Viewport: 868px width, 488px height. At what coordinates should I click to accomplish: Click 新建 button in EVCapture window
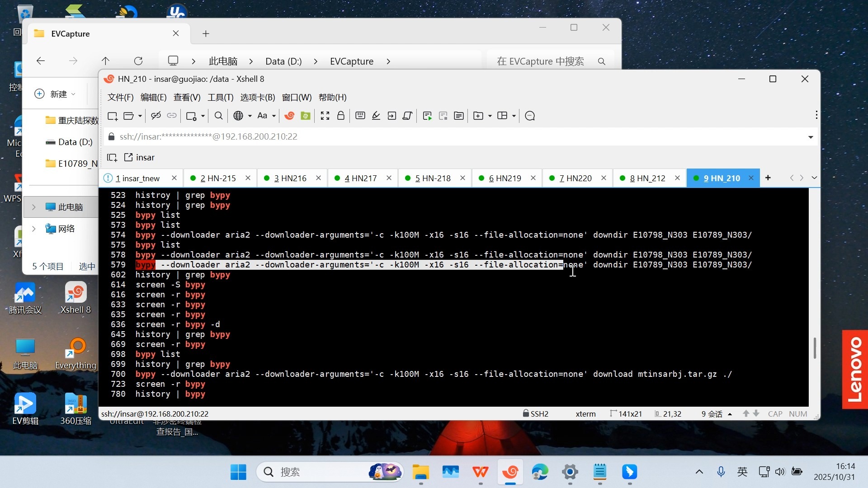click(x=55, y=94)
